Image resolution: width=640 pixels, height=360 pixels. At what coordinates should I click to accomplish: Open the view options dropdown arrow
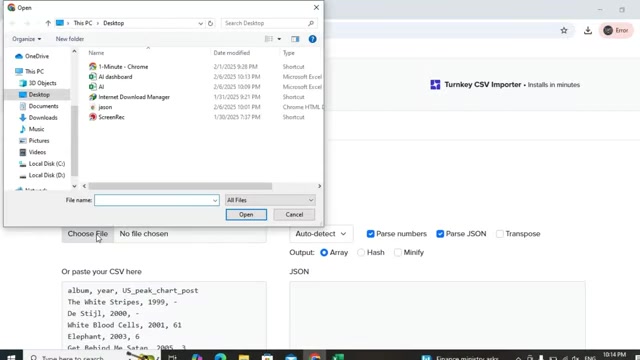click(x=279, y=39)
